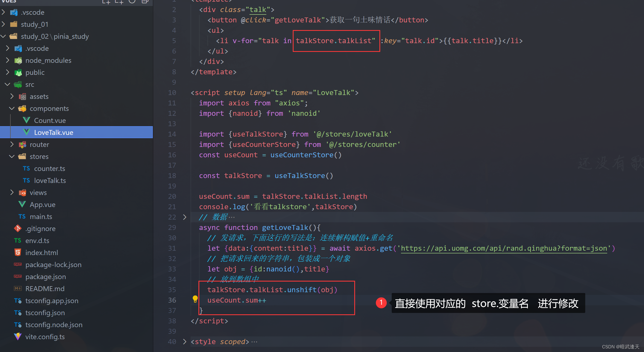Screen dimensions: 644x352
Task: Click the npm icon beside package.json
Action: click(x=18, y=276)
